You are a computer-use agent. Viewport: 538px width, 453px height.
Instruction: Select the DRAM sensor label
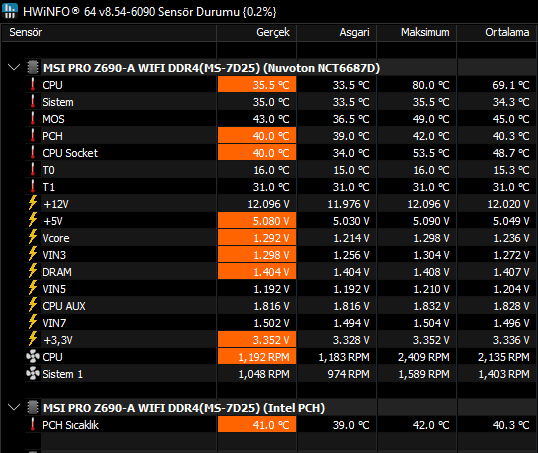57,272
